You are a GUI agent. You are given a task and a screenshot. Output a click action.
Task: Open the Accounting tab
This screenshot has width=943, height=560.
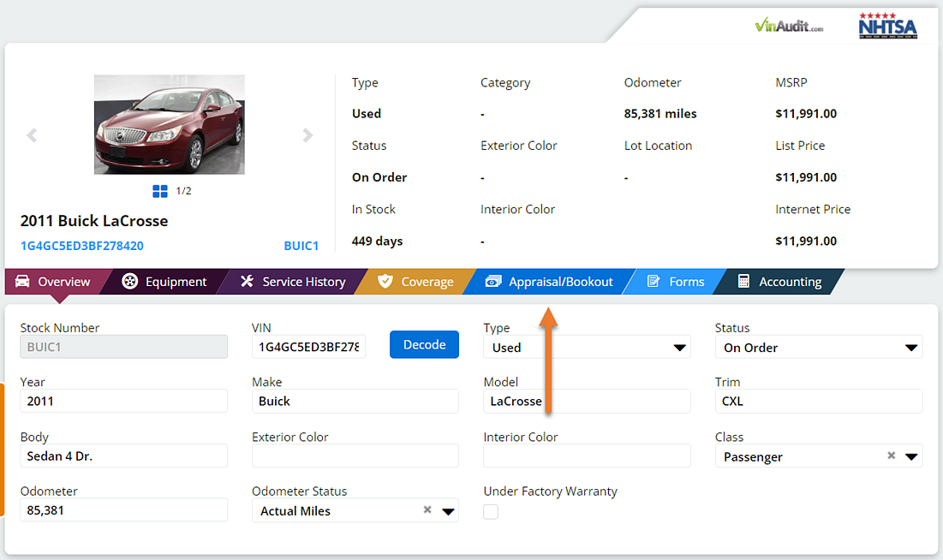pyautogui.click(x=793, y=281)
